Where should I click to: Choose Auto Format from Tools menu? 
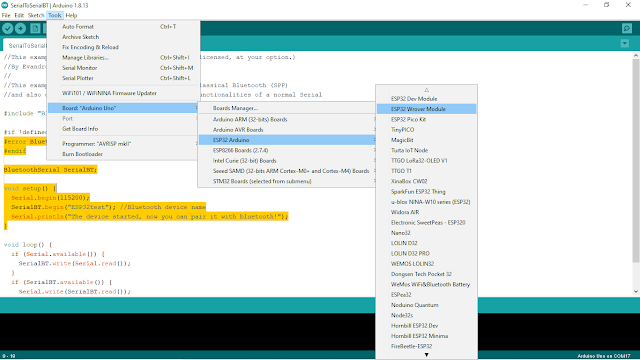pyautogui.click(x=123, y=27)
